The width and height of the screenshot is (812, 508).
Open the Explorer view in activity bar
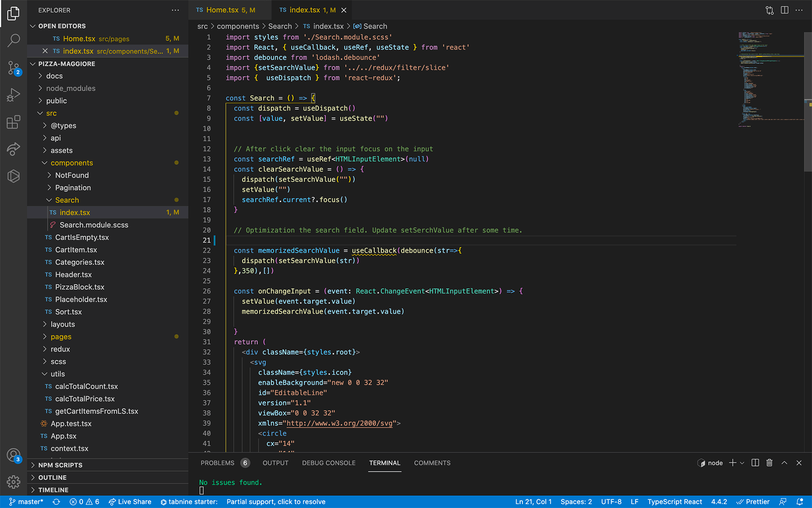click(x=14, y=14)
